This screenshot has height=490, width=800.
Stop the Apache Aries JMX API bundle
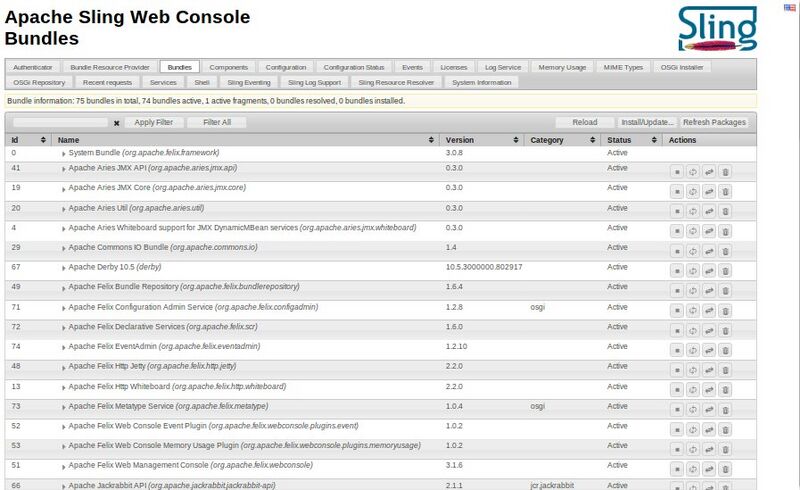click(677, 171)
